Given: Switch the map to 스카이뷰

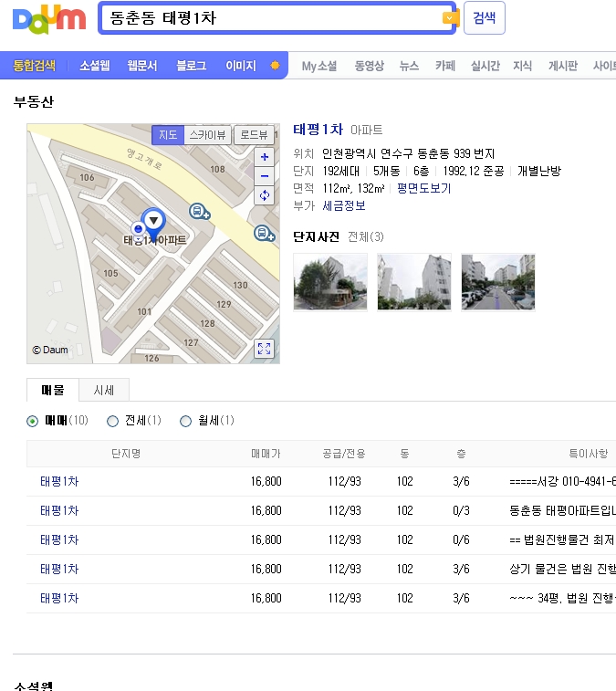Looking at the screenshot, I should point(208,134).
